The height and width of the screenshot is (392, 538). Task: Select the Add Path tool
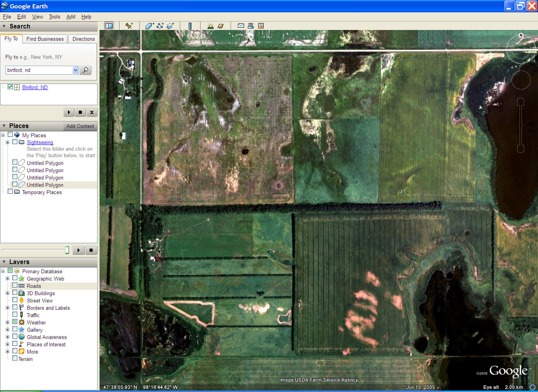tap(160, 26)
